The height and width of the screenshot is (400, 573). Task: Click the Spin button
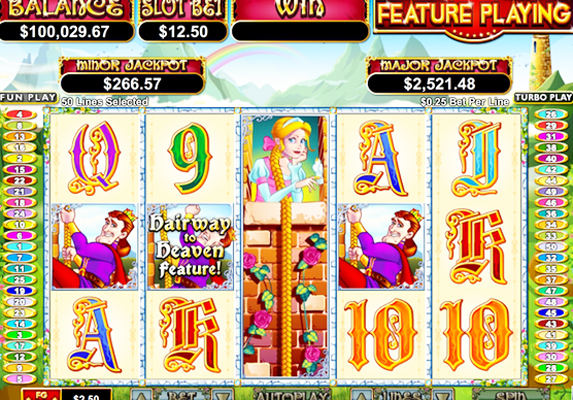511,395
